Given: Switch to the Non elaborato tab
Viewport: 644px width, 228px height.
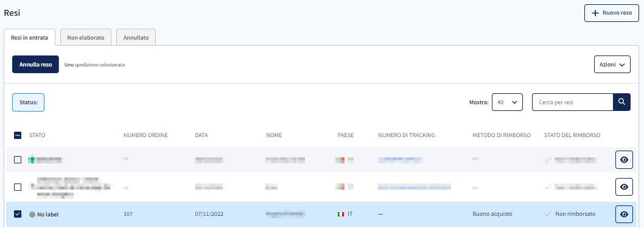Looking at the screenshot, I should pyautogui.click(x=85, y=38).
